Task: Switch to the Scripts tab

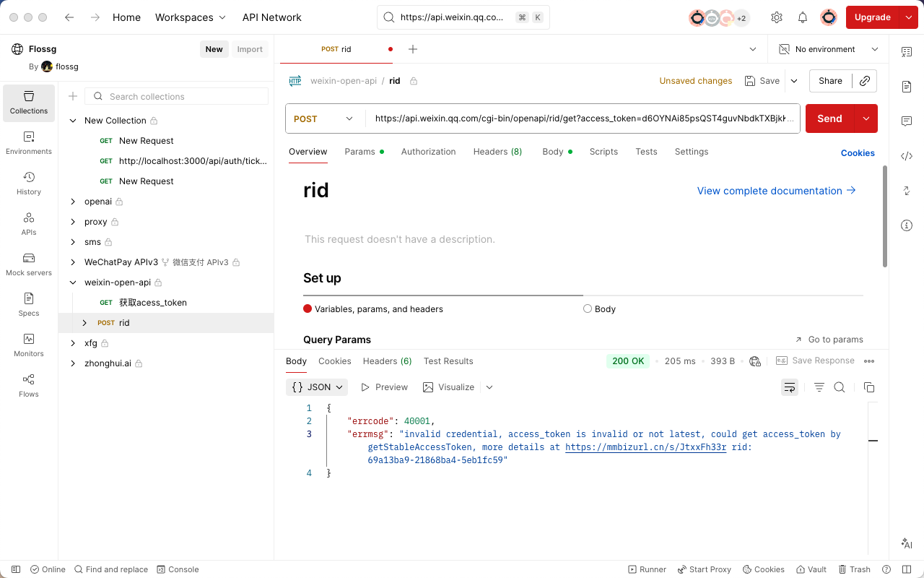Action: (603, 152)
